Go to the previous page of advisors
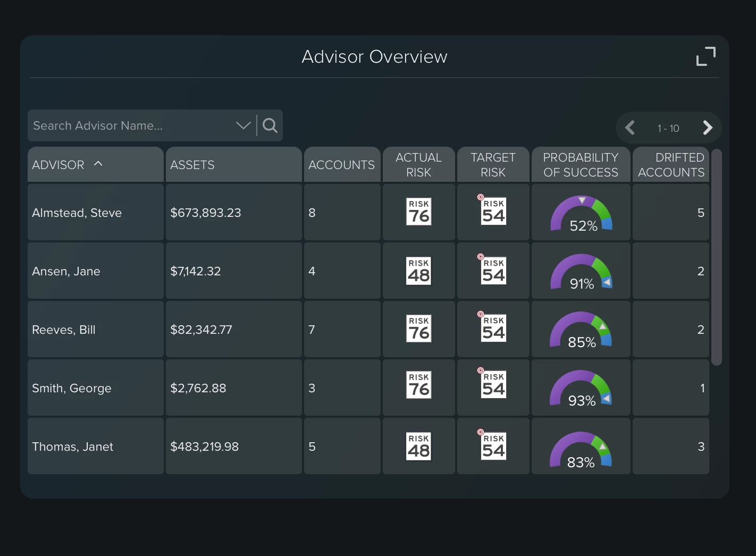This screenshot has width=756, height=556. point(630,128)
